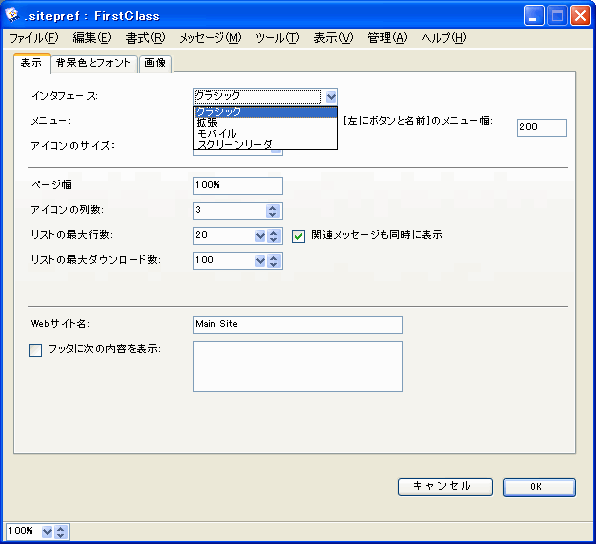Click the menu width field showing 200
This screenshot has height=544, width=596.
pos(542,128)
